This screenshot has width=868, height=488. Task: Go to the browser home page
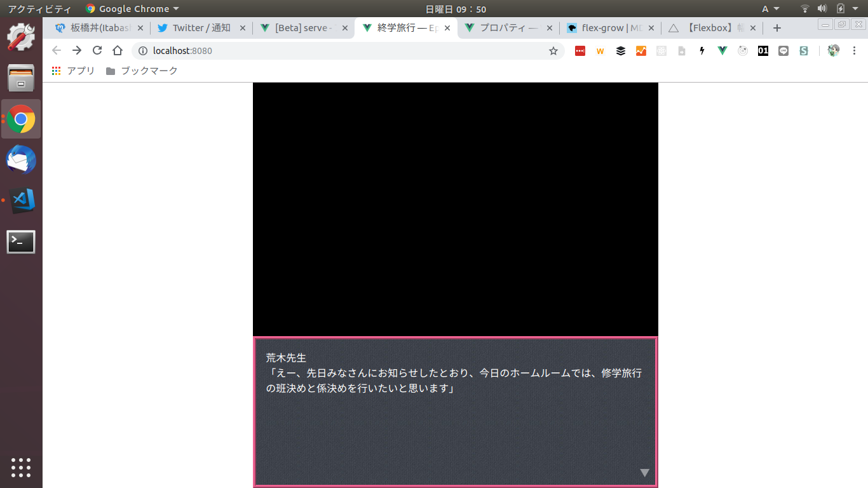click(118, 51)
